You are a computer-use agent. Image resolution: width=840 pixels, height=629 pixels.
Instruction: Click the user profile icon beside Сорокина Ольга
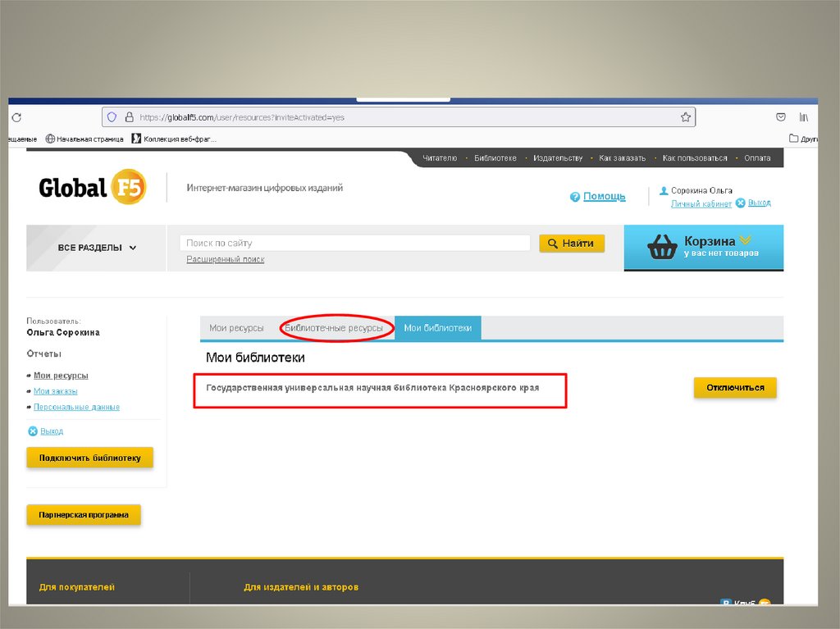tap(664, 190)
